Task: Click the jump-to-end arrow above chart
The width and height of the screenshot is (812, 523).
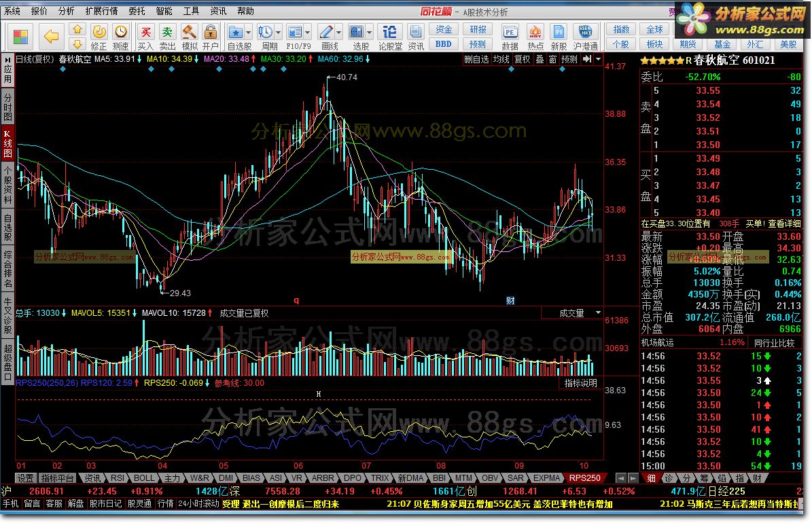Action: tap(586, 59)
